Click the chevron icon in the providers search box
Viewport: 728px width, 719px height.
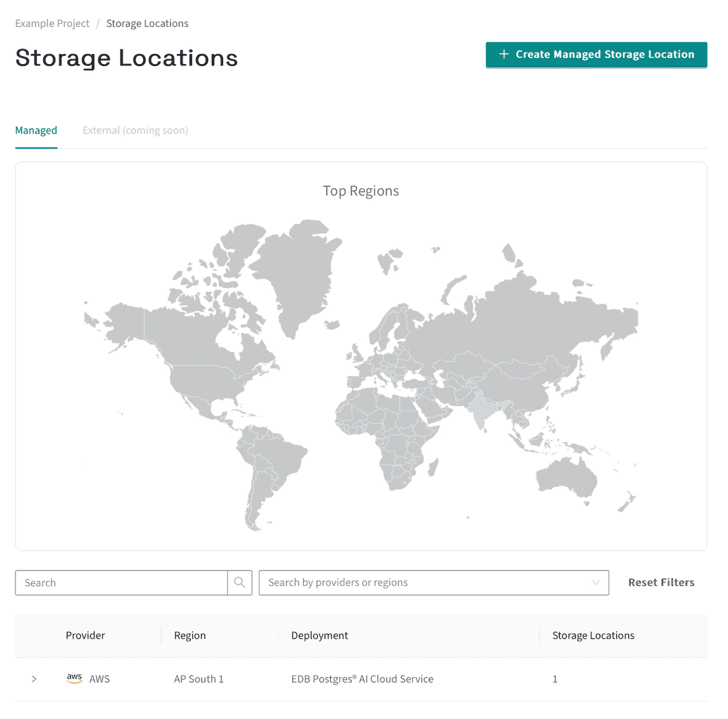(595, 582)
